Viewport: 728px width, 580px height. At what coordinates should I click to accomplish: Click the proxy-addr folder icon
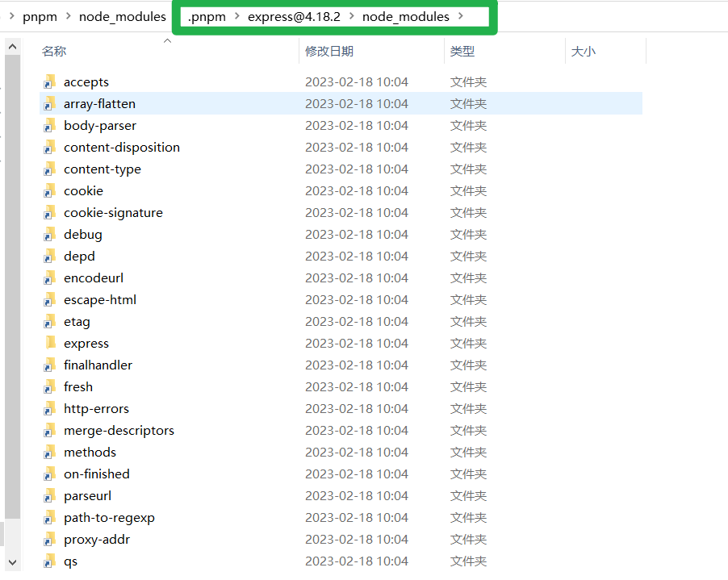50,540
